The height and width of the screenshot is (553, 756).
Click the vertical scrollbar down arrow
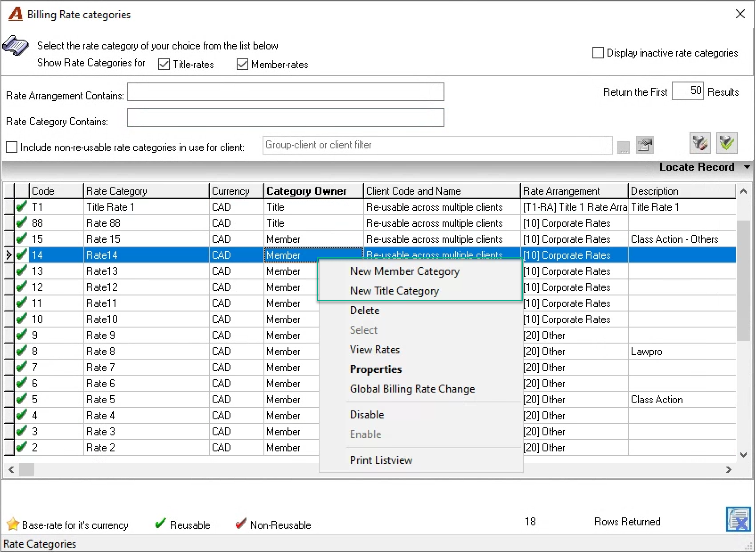[x=743, y=455]
